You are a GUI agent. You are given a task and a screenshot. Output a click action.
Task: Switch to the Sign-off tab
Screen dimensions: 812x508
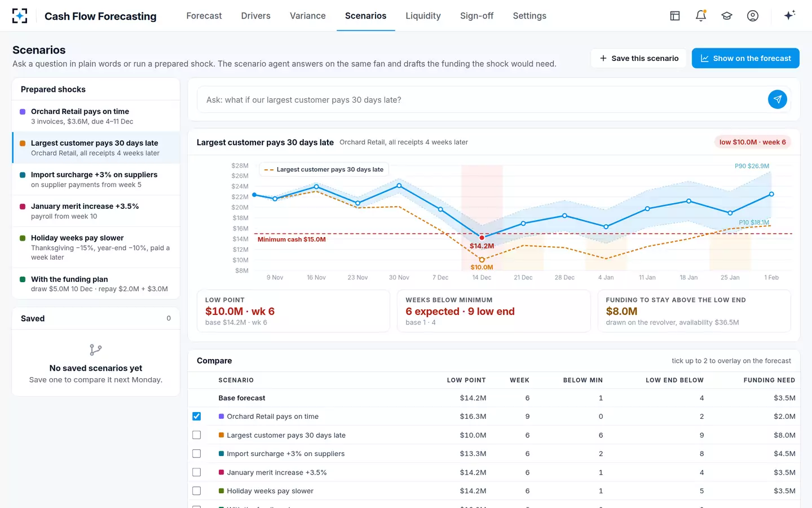pyautogui.click(x=476, y=16)
